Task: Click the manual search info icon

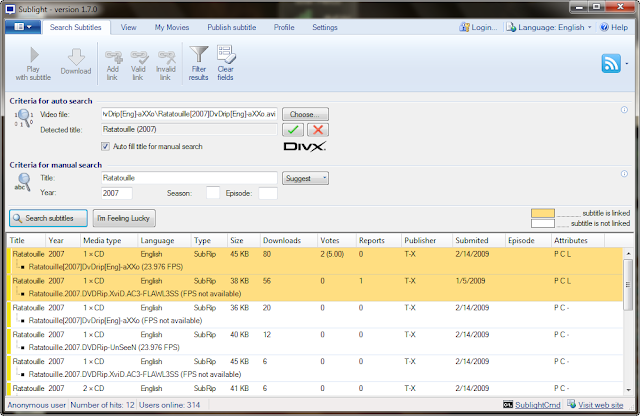Action: (624, 174)
